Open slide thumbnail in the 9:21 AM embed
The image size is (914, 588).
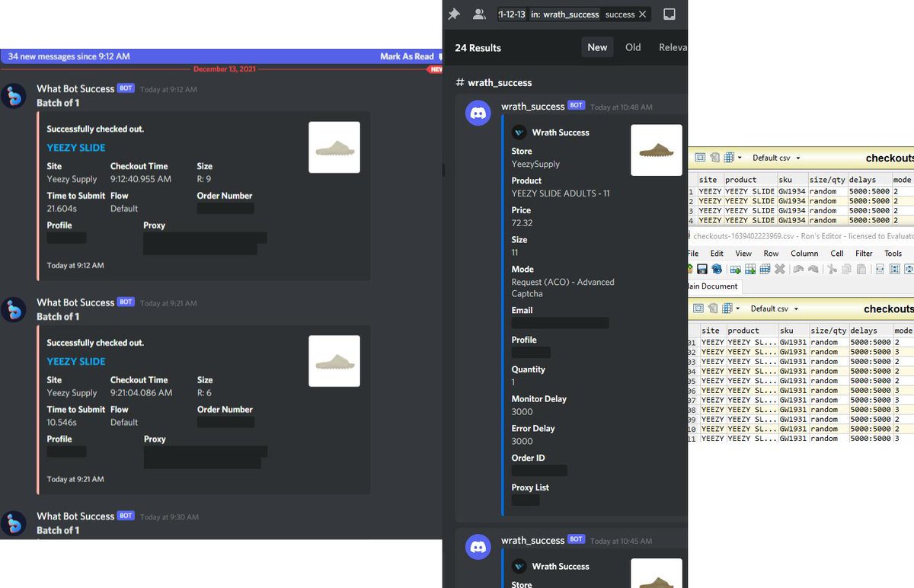click(x=334, y=361)
